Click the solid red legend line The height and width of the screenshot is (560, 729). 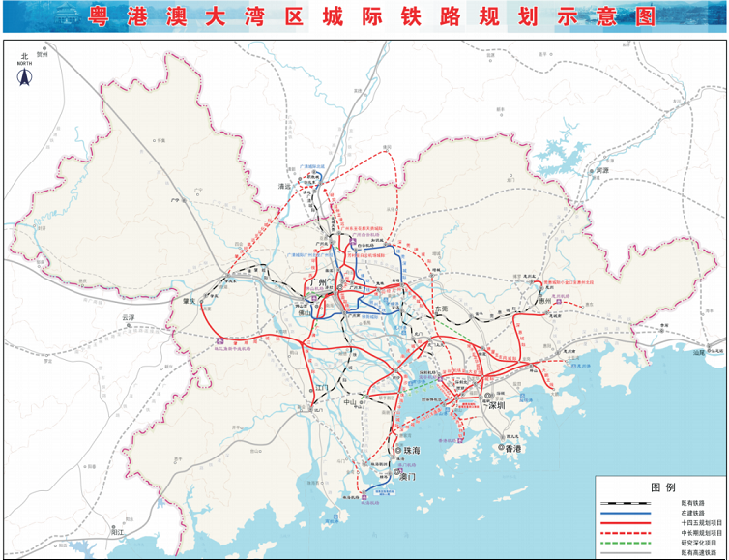628,522
